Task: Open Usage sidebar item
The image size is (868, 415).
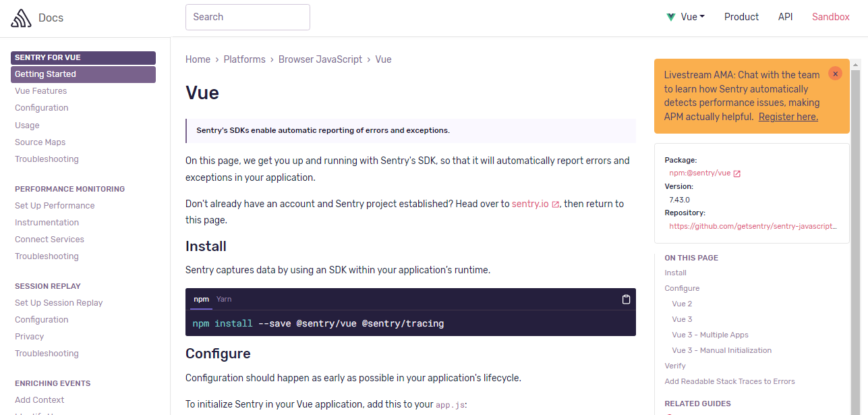Action: (x=27, y=126)
